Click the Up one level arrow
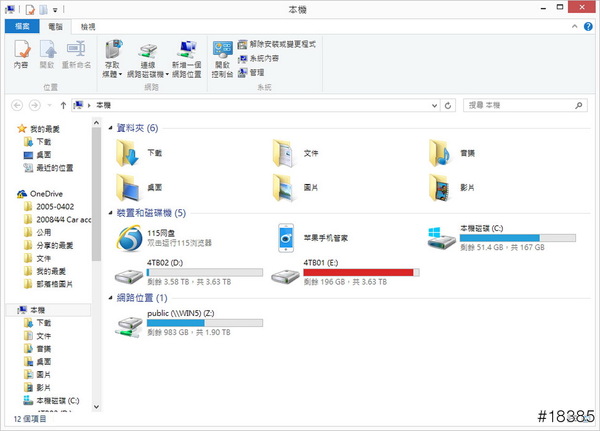 63,105
